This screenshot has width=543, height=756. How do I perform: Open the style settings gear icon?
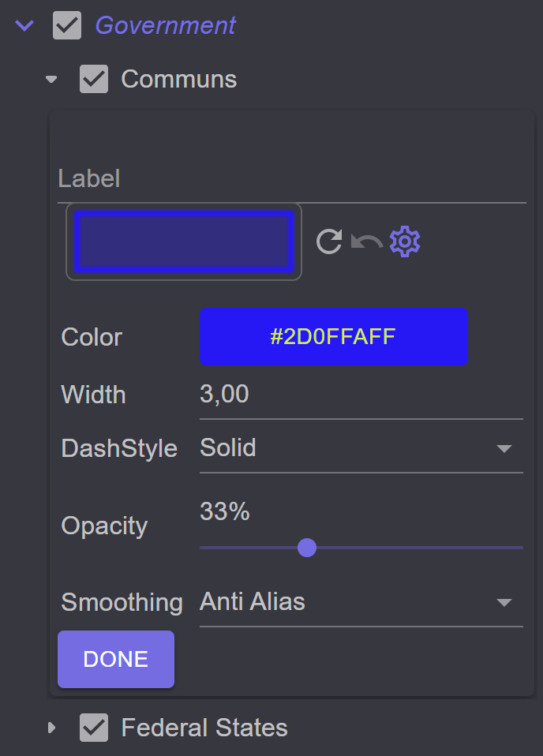pos(405,241)
